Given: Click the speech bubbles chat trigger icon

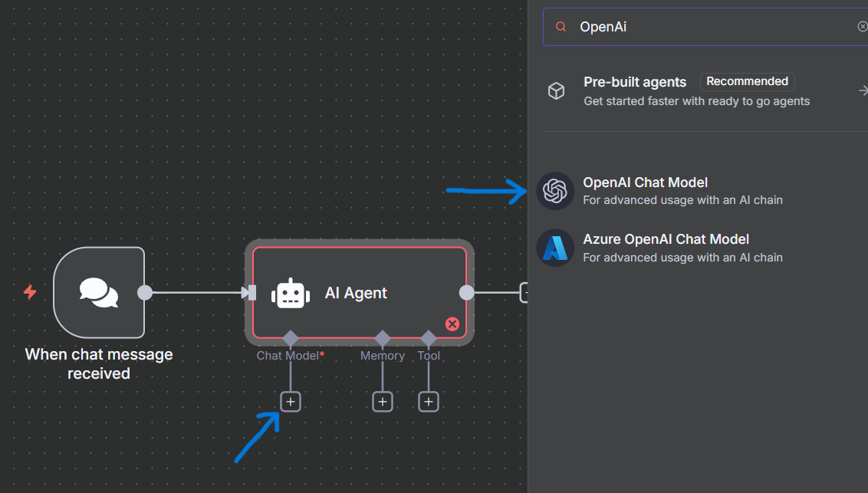Looking at the screenshot, I should click(99, 293).
